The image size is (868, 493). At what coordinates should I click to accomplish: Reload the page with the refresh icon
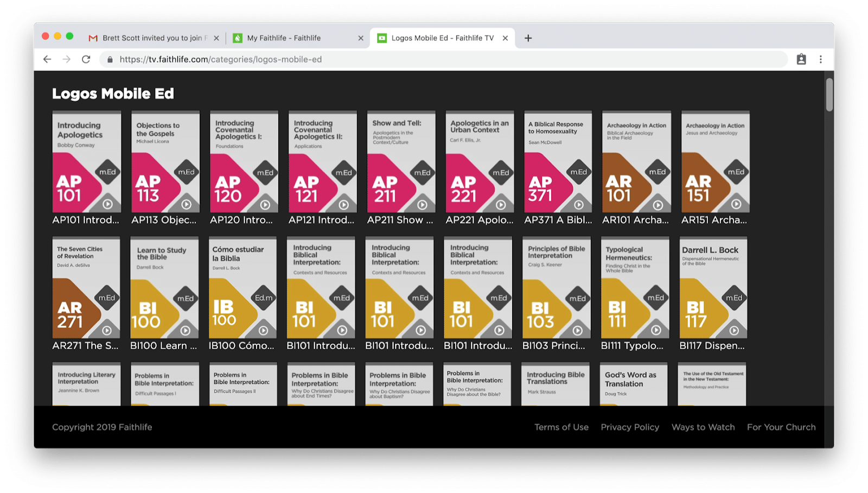(86, 59)
